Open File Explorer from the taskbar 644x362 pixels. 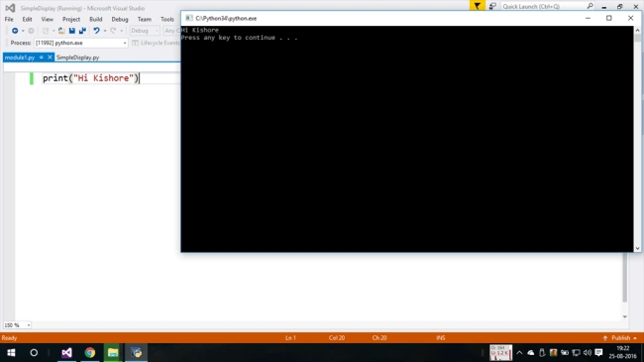pyautogui.click(x=113, y=352)
